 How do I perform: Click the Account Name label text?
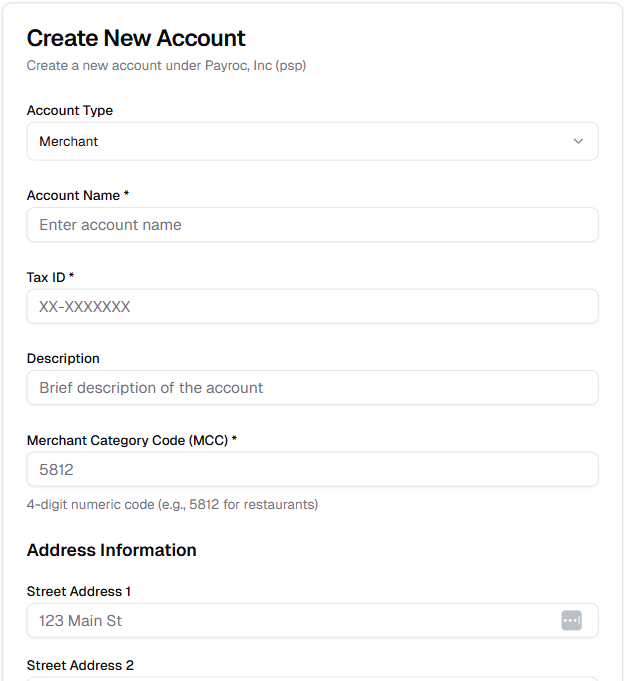point(73,196)
